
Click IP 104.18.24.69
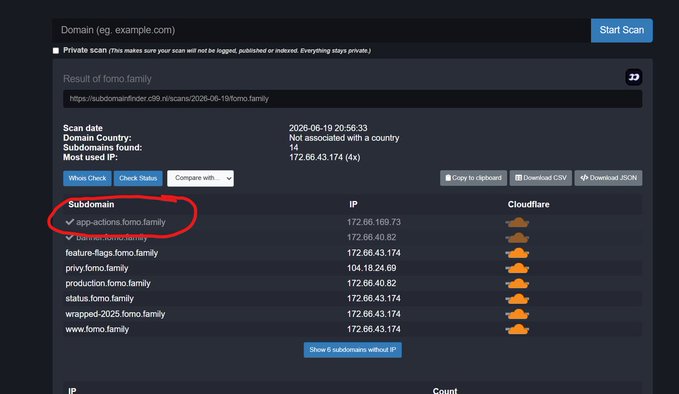(372, 268)
